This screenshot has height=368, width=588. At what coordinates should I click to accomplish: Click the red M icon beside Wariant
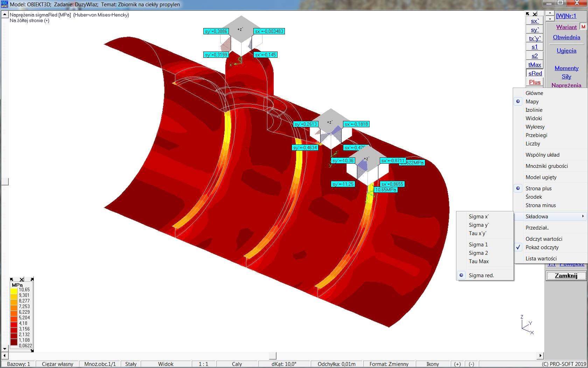[x=583, y=27]
